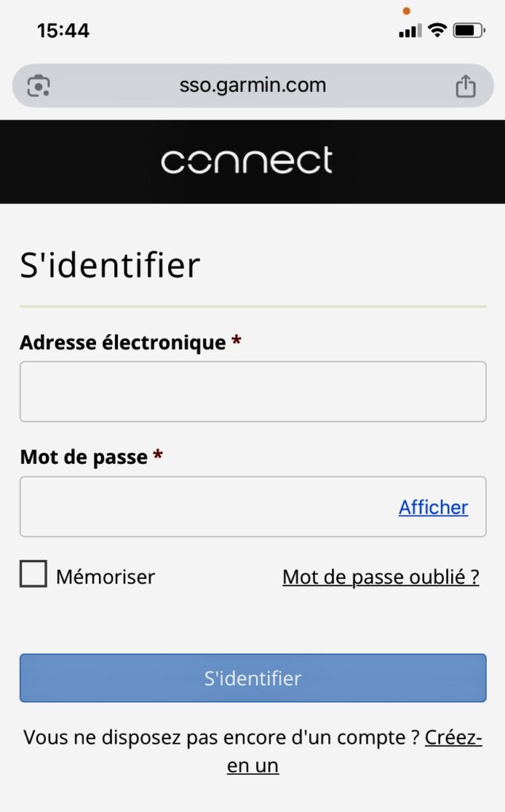Click the S'identifier page heading
Viewport: 505px width, 812px height.
coord(109,266)
